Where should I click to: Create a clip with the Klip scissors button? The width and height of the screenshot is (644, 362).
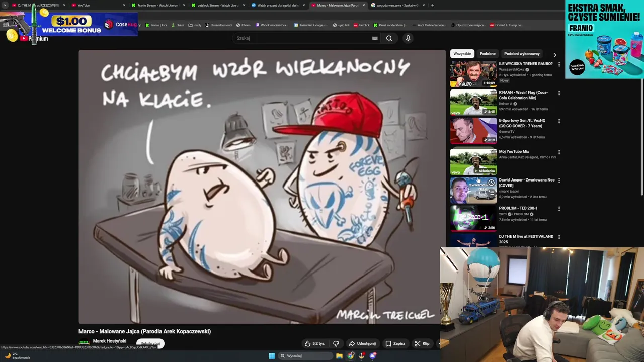(422, 344)
